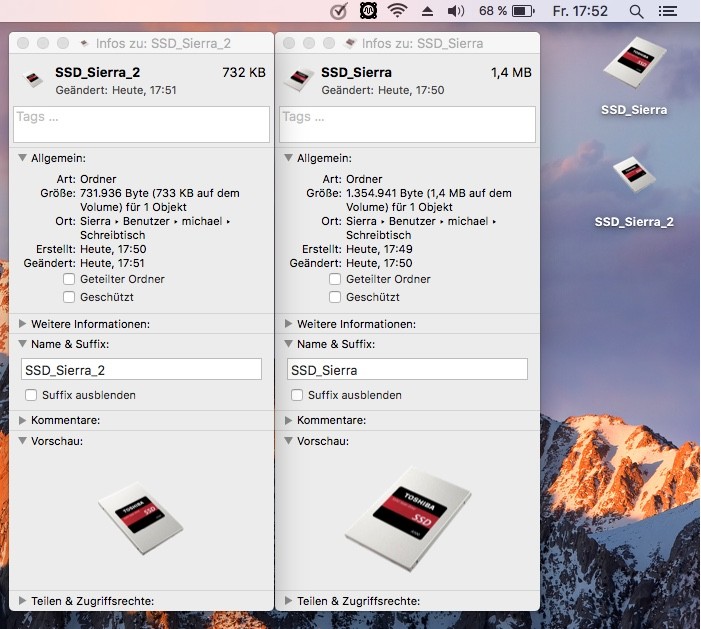Click the eject icon in menu bar
Screen dimensions: 701x629
pos(427,11)
